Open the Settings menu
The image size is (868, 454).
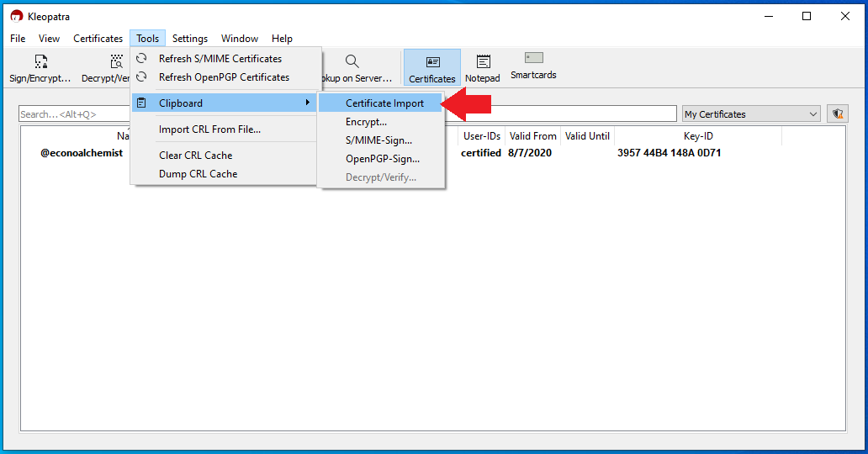(190, 38)
